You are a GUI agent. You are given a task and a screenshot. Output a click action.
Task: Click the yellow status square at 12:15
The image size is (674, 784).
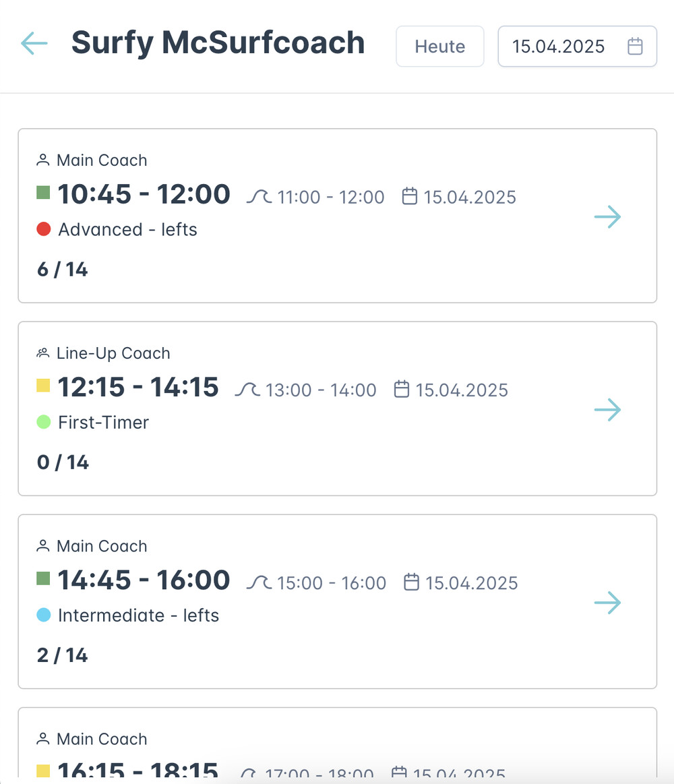tap(43, 386)
